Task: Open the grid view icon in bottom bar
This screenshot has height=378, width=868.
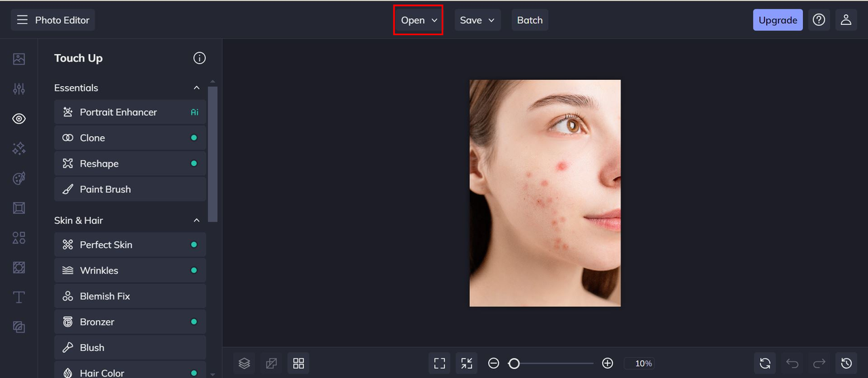Action: point(298,363)
